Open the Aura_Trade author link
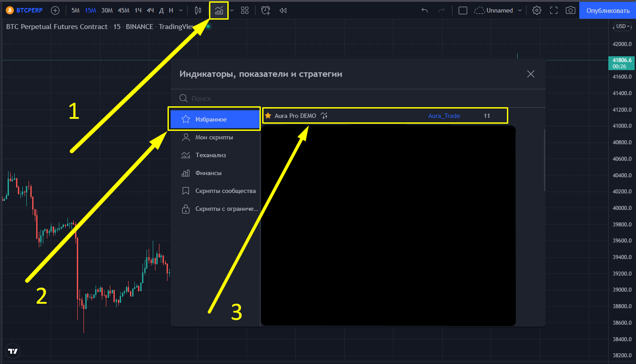Viewport: 636px width, 364px height. (444, 116)
